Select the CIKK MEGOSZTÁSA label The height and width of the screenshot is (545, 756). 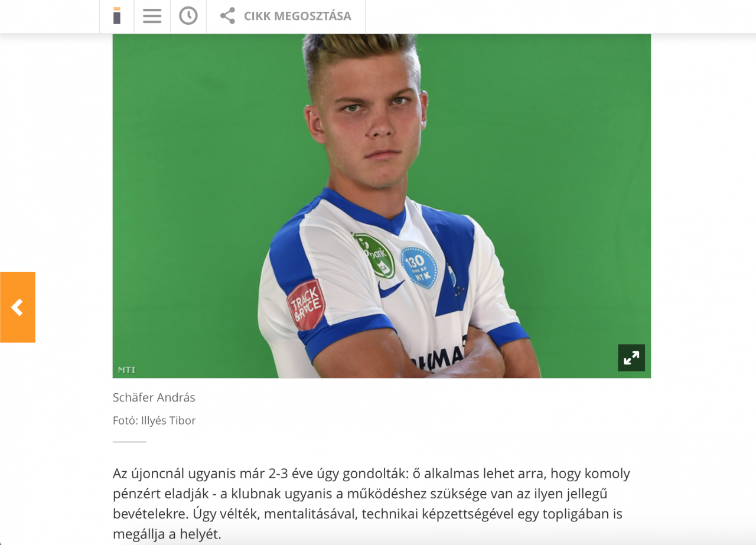coord(298,16)
